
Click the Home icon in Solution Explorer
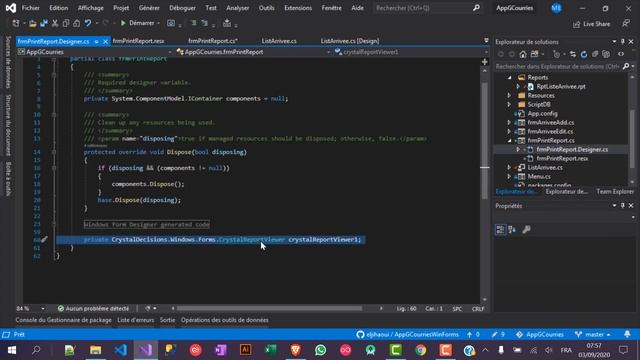point(523,54)
